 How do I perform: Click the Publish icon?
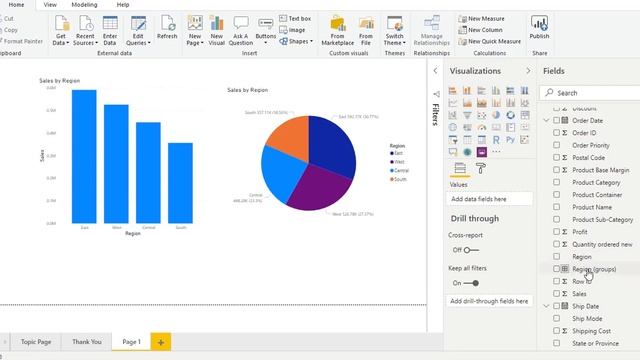tap(539, 27)
